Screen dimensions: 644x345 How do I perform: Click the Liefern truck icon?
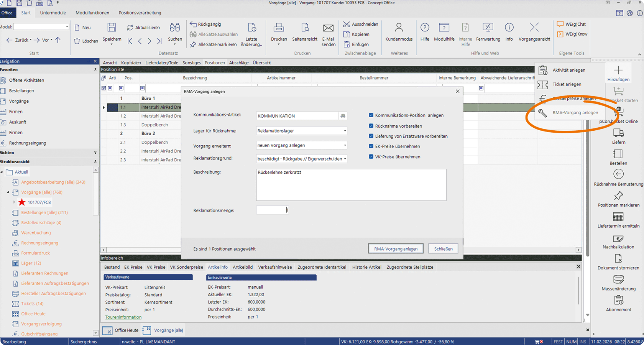coord(618,133)
